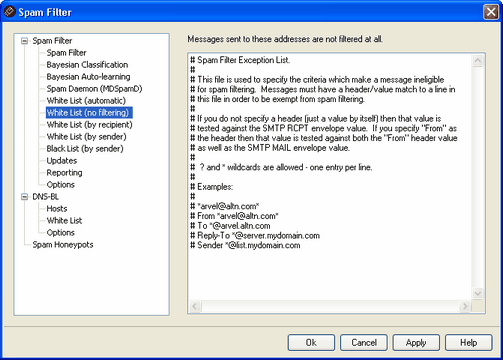Click scroll right arrow of text box

tap(465, 306)
